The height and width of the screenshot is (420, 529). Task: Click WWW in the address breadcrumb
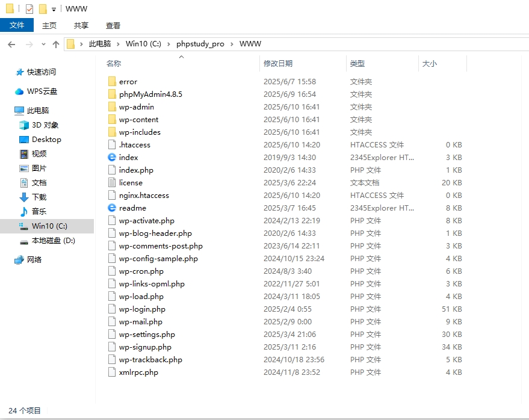click(250, 44)
